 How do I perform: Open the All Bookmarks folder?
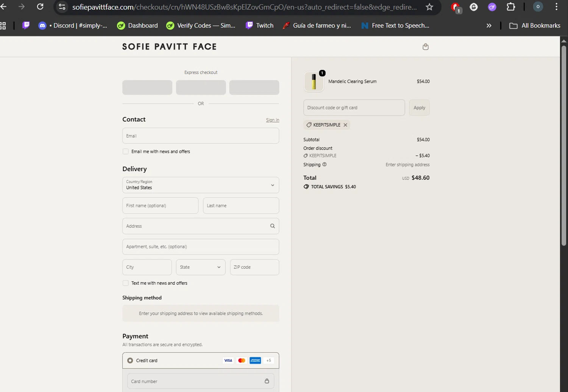[x=535, y=25]
